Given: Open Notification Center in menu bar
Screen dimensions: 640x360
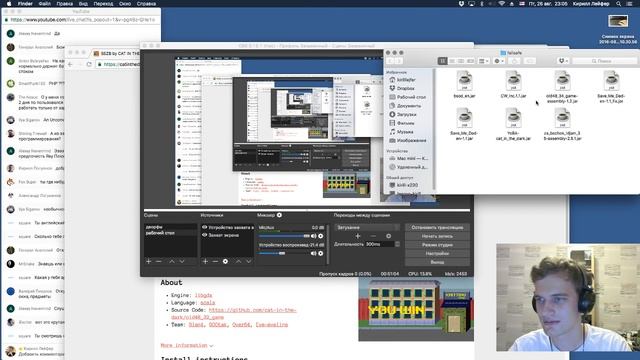Looking at the screenshot, I should [629, 4].
